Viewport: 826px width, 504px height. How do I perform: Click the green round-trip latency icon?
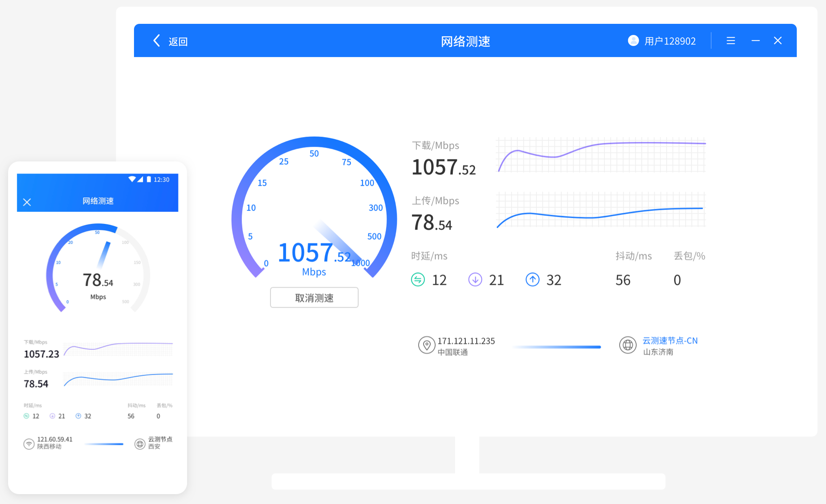point(418,280)
